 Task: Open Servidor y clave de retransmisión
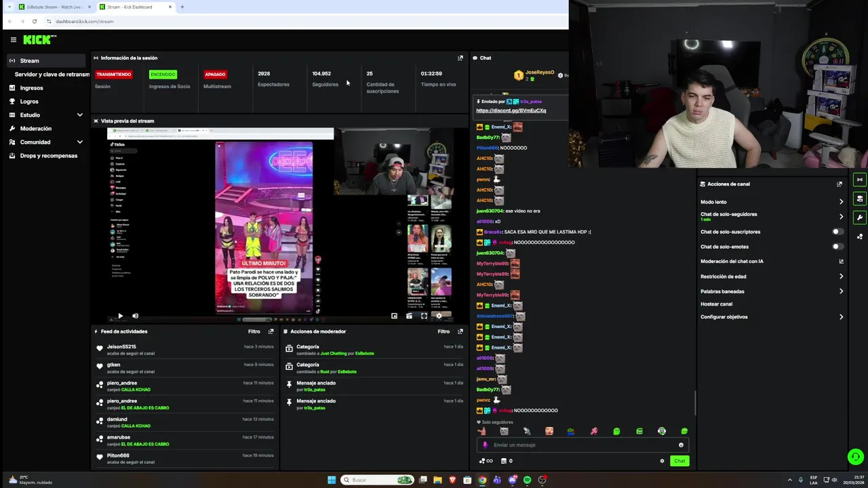(52, 75)
